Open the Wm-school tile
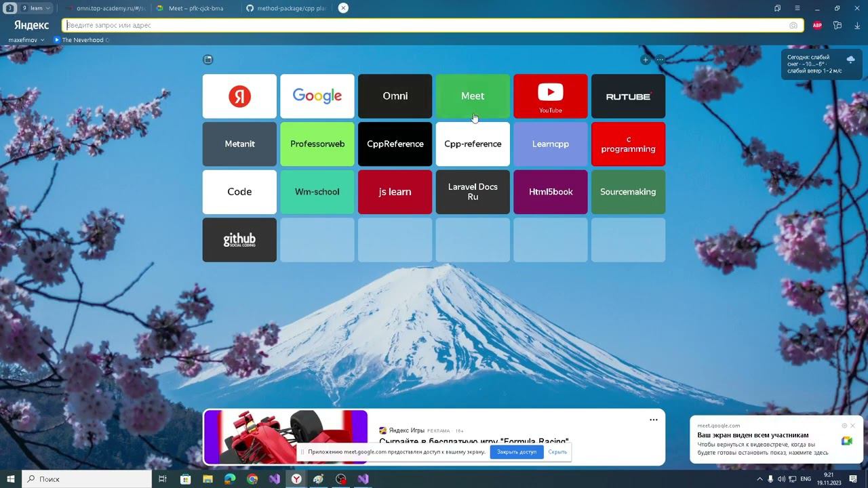868x488 pixels. pyautogui.click(x=317, y=192)
